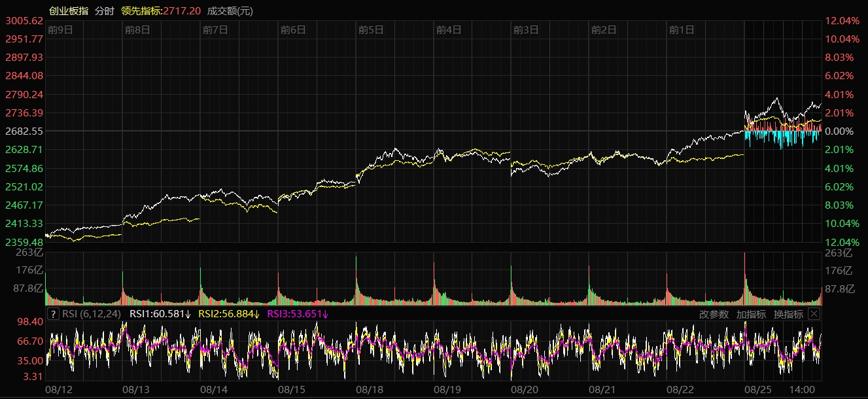Click the 创业板指 index name
Image resolution: width=868 pixels, height=399 pixels.
(69, 11)
